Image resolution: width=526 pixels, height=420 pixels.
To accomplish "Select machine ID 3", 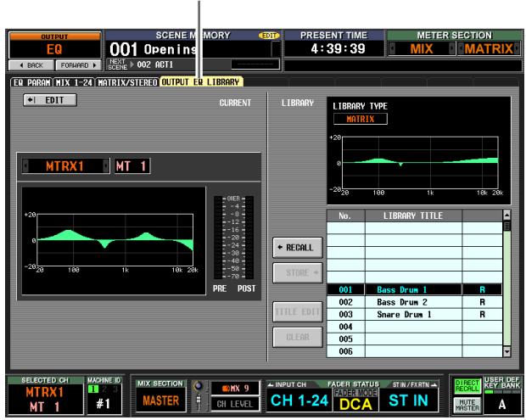I will (x=115, y=389).
